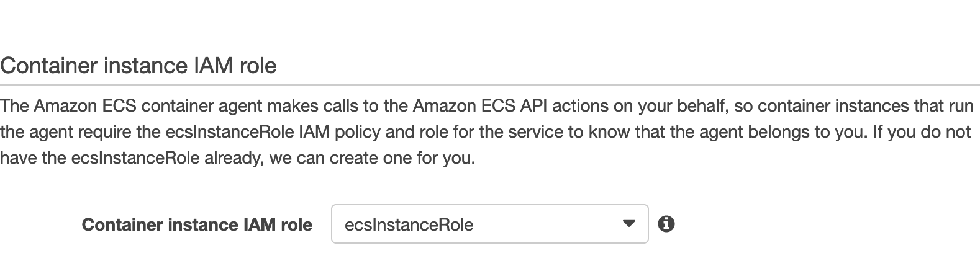The height and width of the screenshot is (266, 980).
Task: Click the Container instance IAM role section heading
Action: tap(138, 65)
